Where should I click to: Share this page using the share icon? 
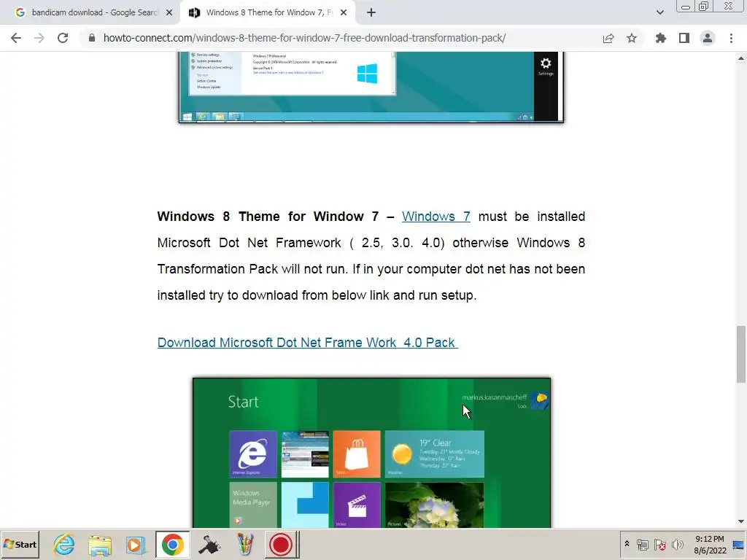[x=608, y=38]
